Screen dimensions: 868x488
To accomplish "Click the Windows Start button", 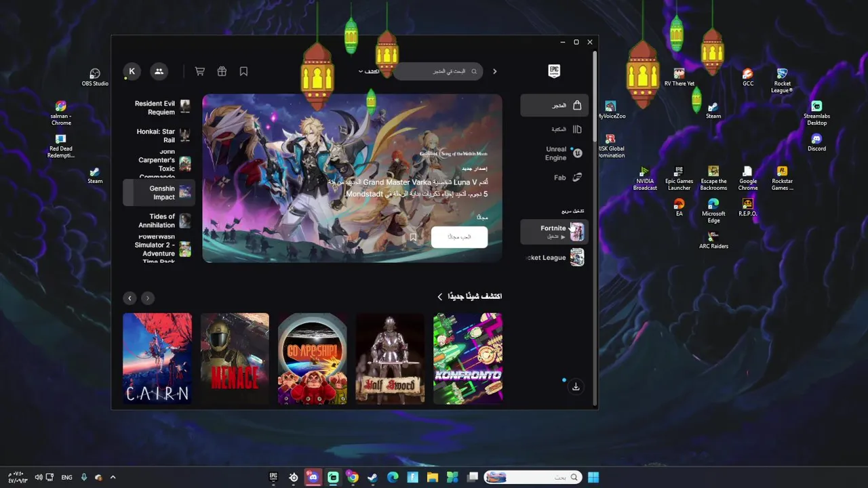I will [x=593, y=477].
